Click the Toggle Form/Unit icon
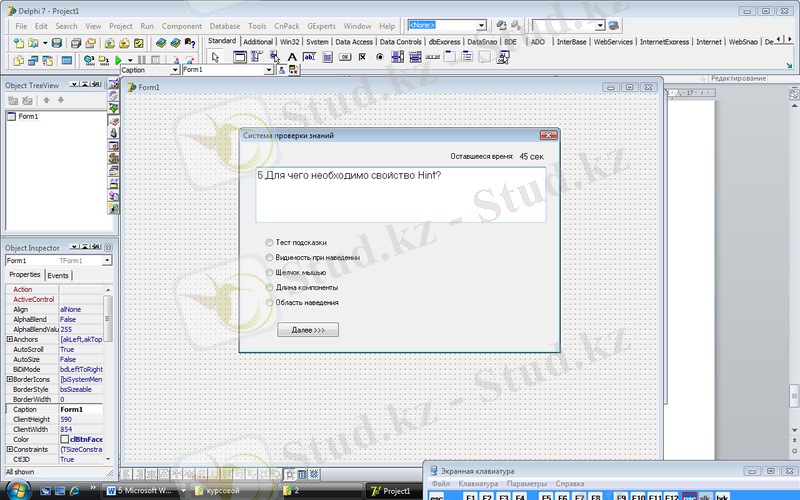 pos(47,61)
